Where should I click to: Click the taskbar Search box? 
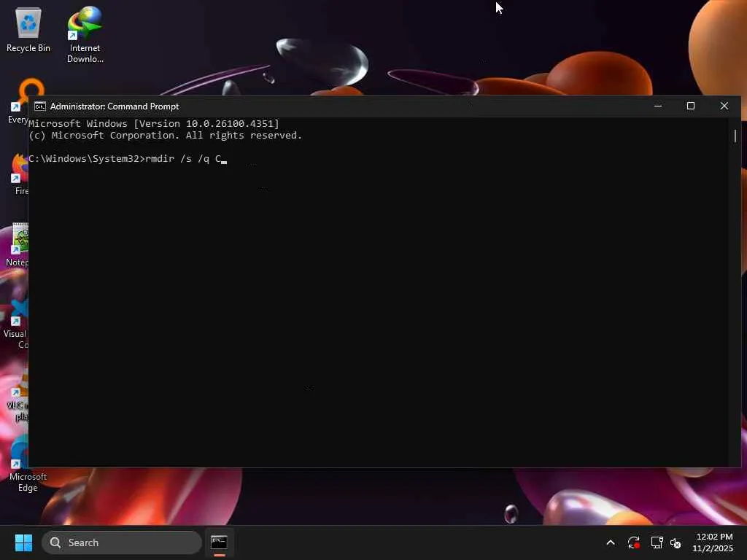(122, 542)
